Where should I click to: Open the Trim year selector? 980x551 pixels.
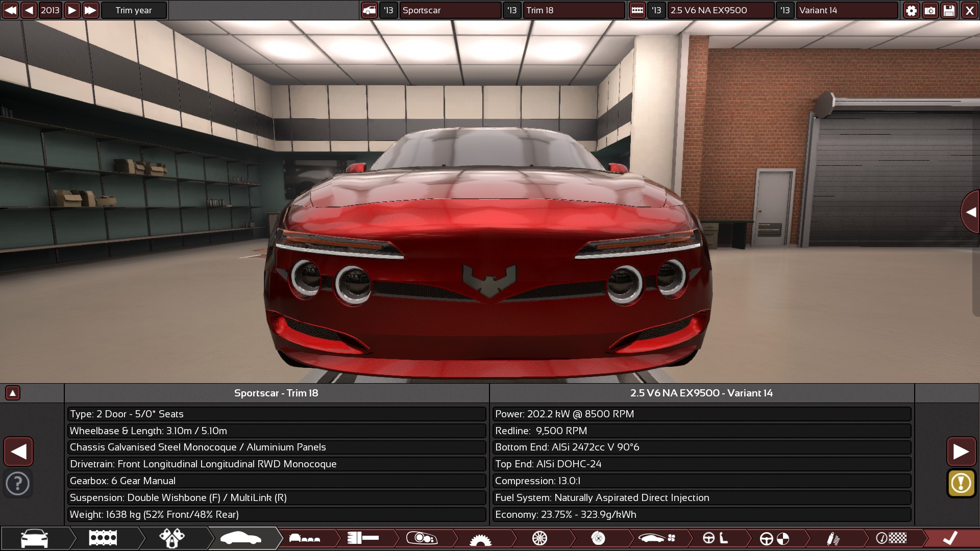[x=134, y=10]
